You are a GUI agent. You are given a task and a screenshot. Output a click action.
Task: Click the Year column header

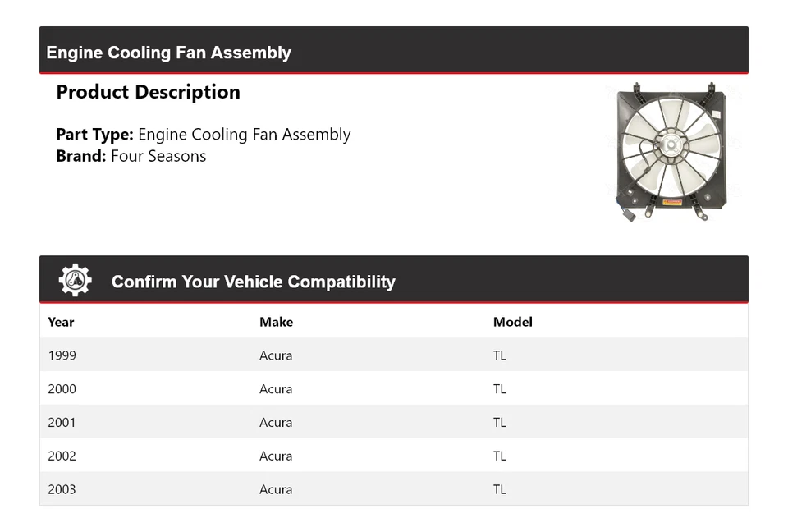(x=61, y=322)
